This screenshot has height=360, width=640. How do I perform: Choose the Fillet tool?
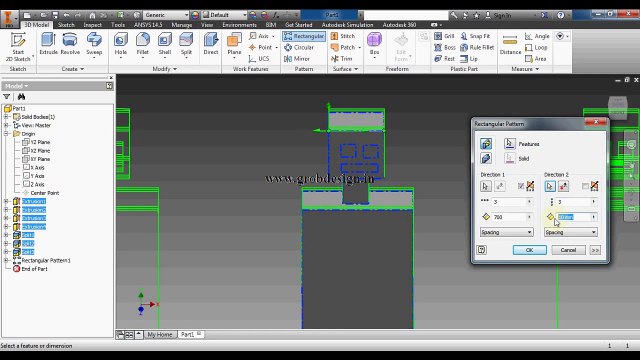tap(142, 44)
